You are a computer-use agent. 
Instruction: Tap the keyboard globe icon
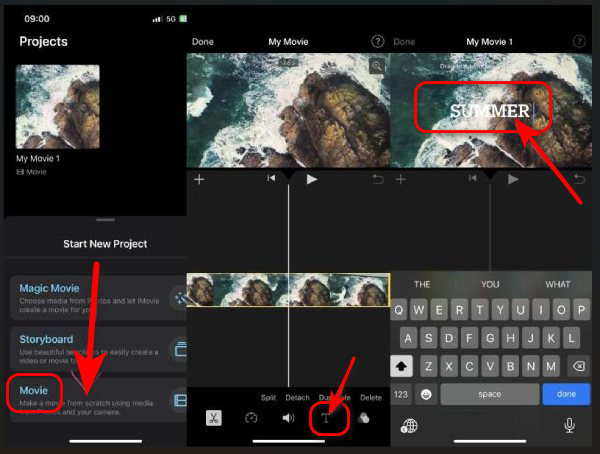[x=409, y=426]
